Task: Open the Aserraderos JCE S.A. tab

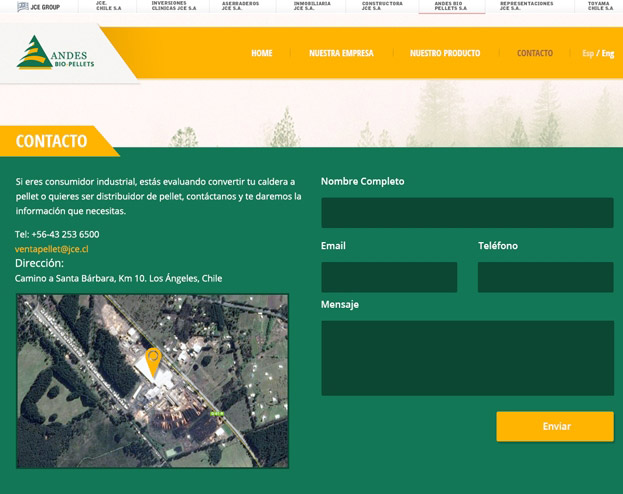Action: click(240, 6)
